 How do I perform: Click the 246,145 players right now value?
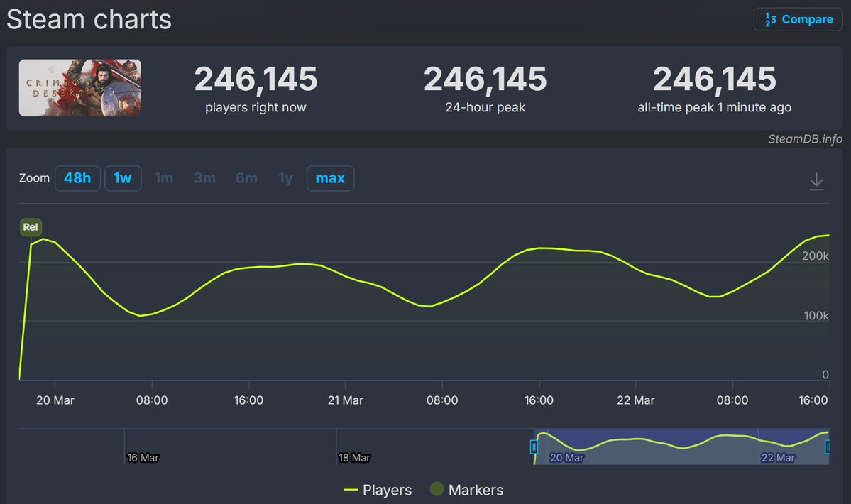tap(256, 79)
